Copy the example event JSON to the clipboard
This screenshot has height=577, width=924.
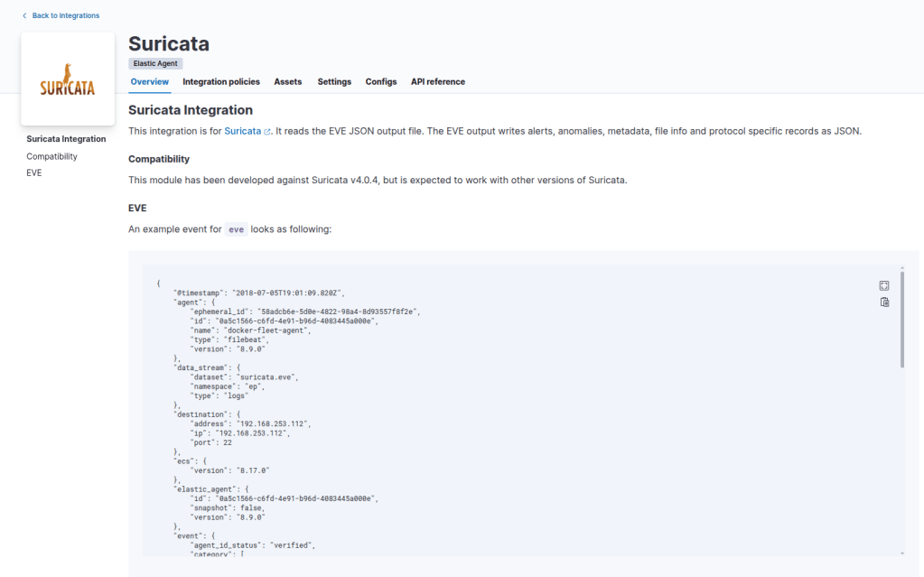(x=884, y=302)
